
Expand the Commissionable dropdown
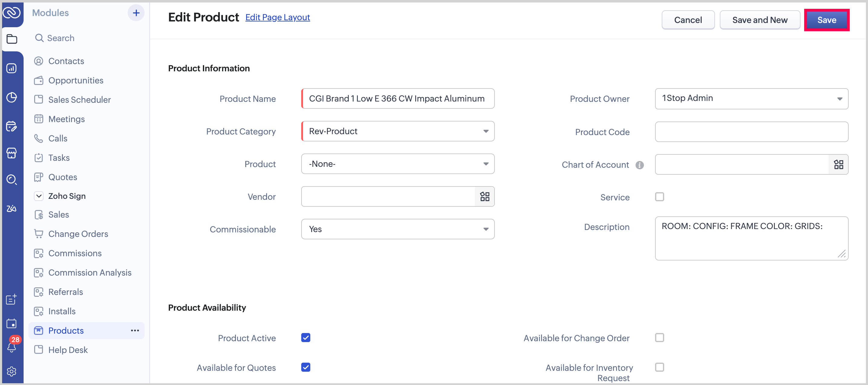pyautogui.click(x=398, y=229)
